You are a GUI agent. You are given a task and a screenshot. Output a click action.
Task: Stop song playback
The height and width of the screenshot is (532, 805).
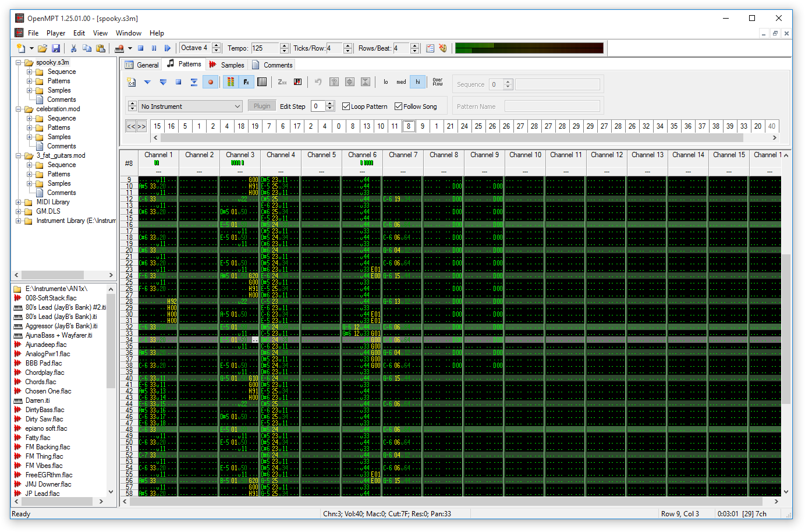coord(140,48)
